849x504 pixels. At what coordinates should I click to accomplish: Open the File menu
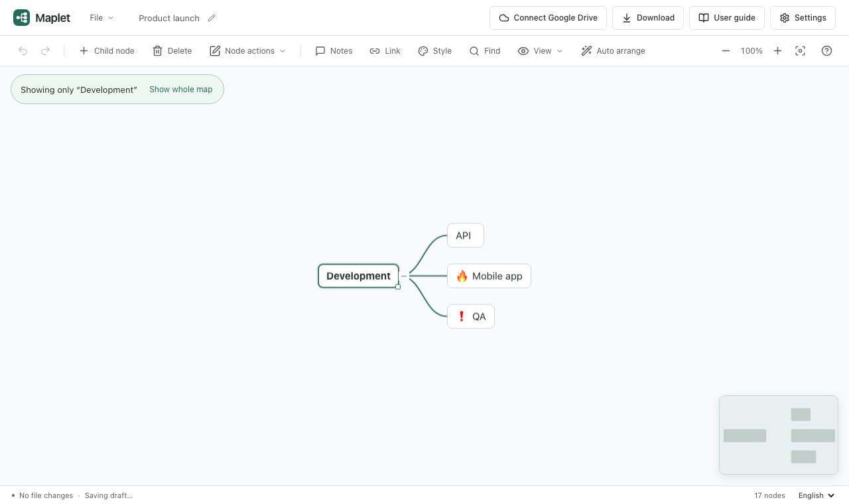click(x=102, y=18)
